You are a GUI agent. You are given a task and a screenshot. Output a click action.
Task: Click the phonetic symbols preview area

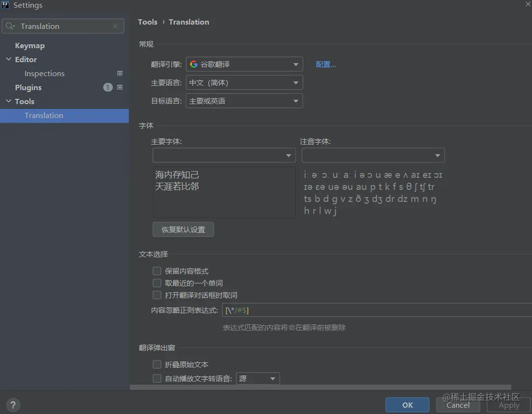(373, 192)
